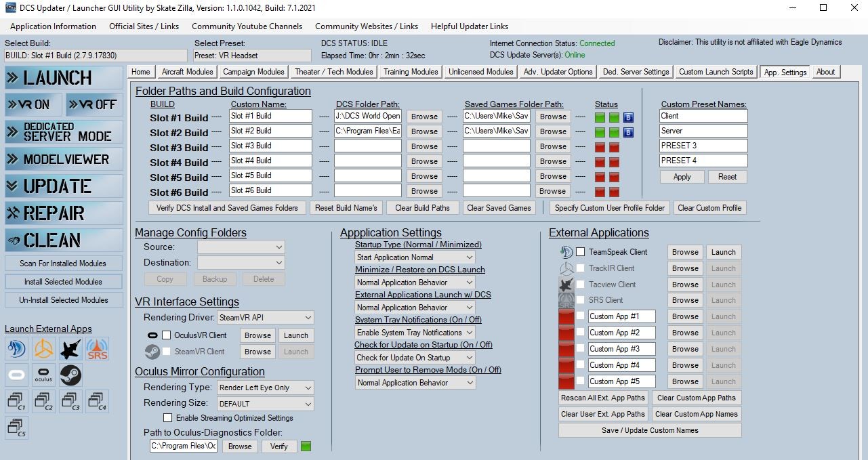Open Prompt User to Remove Mods dropdown
This screenshot has width=868, height=460.
tap(415, 383)
